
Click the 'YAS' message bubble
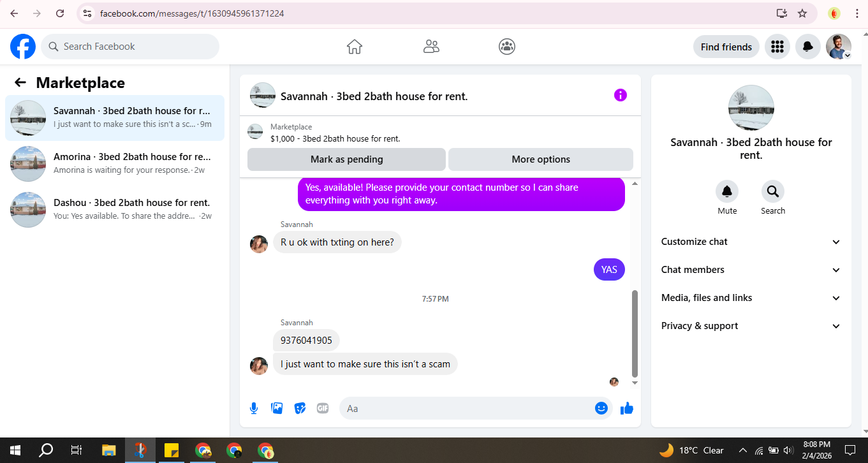(609, 270)
